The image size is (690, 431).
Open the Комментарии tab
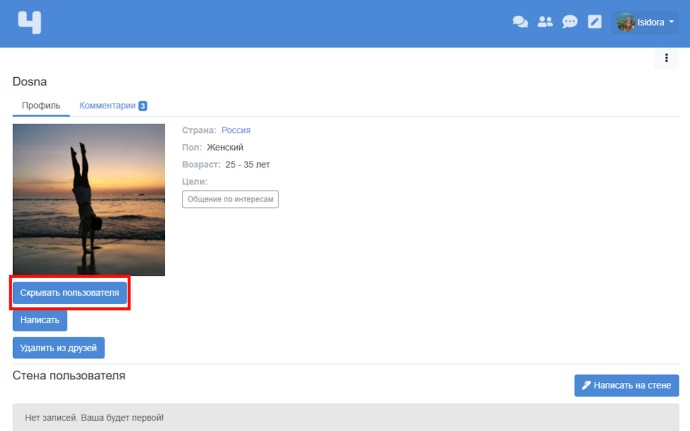point(108,106)
